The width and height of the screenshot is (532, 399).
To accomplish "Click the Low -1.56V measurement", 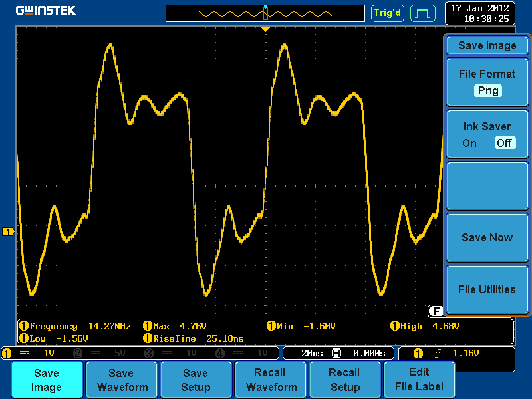I will coord(54,338).
